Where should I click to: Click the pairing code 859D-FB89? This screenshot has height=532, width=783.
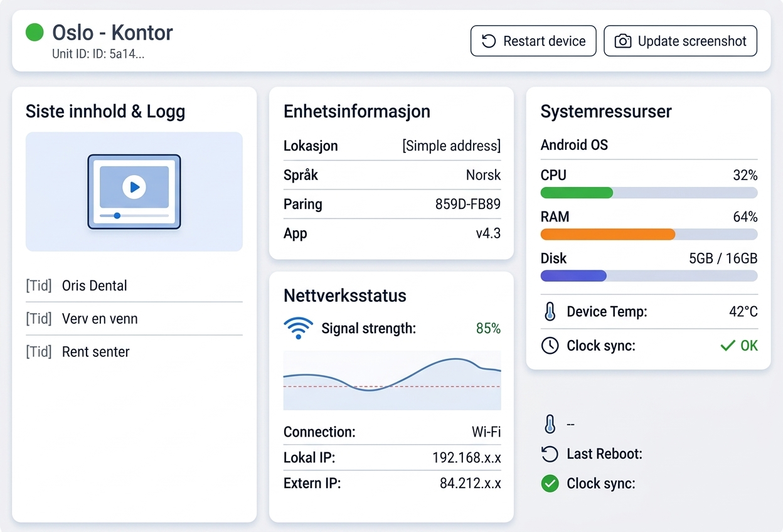[x=468, y=205]
